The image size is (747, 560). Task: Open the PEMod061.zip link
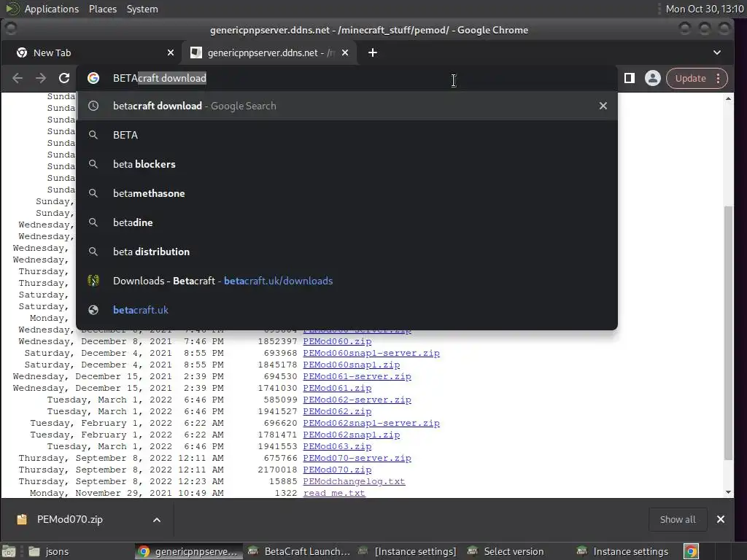click(x=337, y=388)
